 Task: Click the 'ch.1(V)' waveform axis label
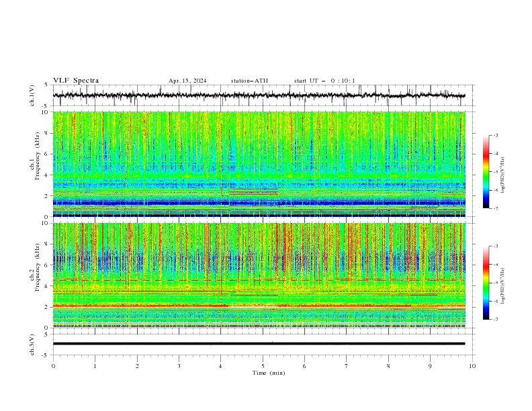(x=32, y=95)
